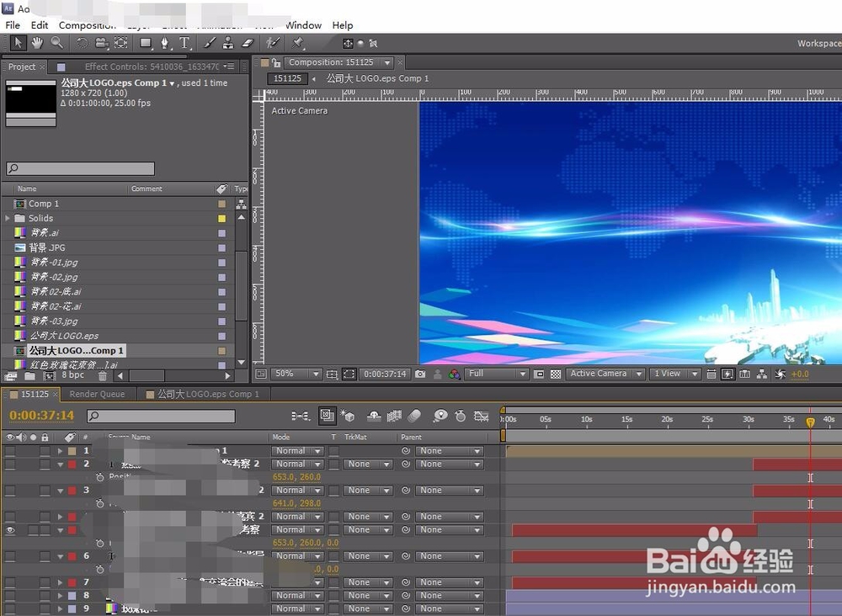Image resolution: width=842 pixels, height=616 pixels.
Task: Expand layer 7 properties triangle
Action: point(60,582)
